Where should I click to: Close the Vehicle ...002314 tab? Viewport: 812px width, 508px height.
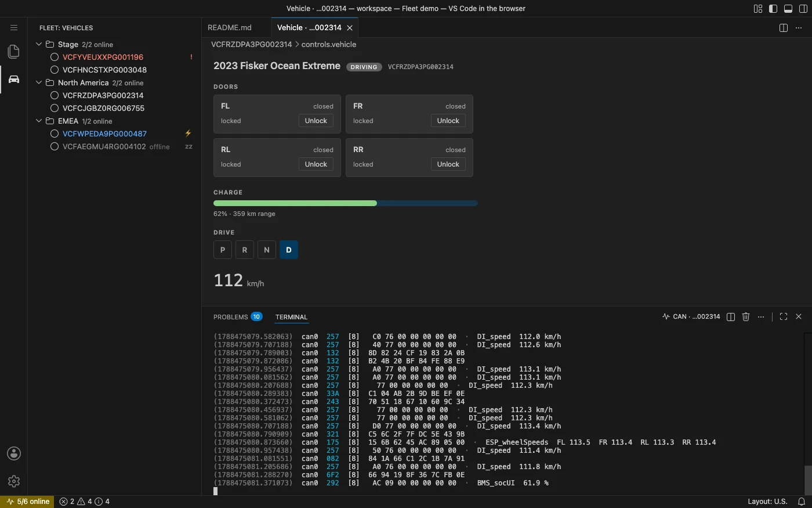click(350, 28)
